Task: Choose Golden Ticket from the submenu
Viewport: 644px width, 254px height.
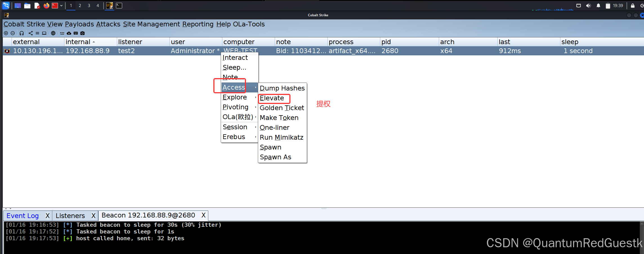Action: click(282, 108)
